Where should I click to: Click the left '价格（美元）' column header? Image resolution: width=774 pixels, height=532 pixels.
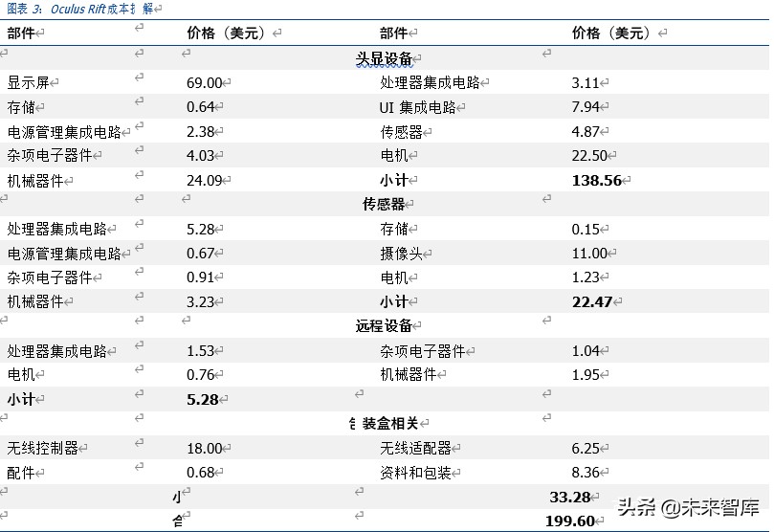tap(226, 33)
